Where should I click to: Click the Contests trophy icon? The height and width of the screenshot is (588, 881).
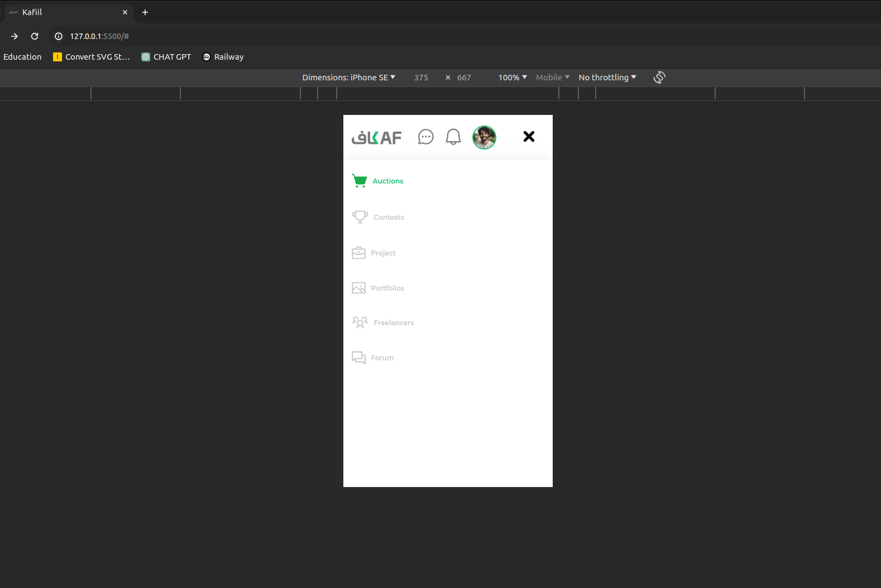coord(360,217)
